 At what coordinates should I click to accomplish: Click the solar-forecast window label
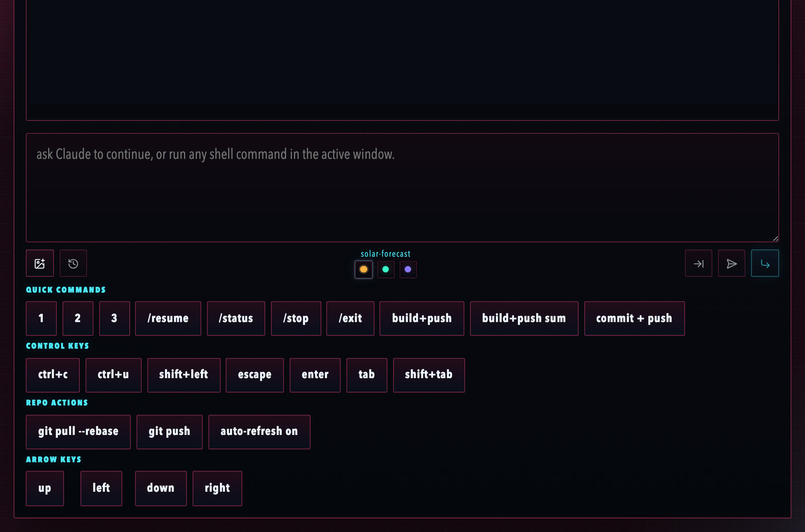tap(385, 254)
